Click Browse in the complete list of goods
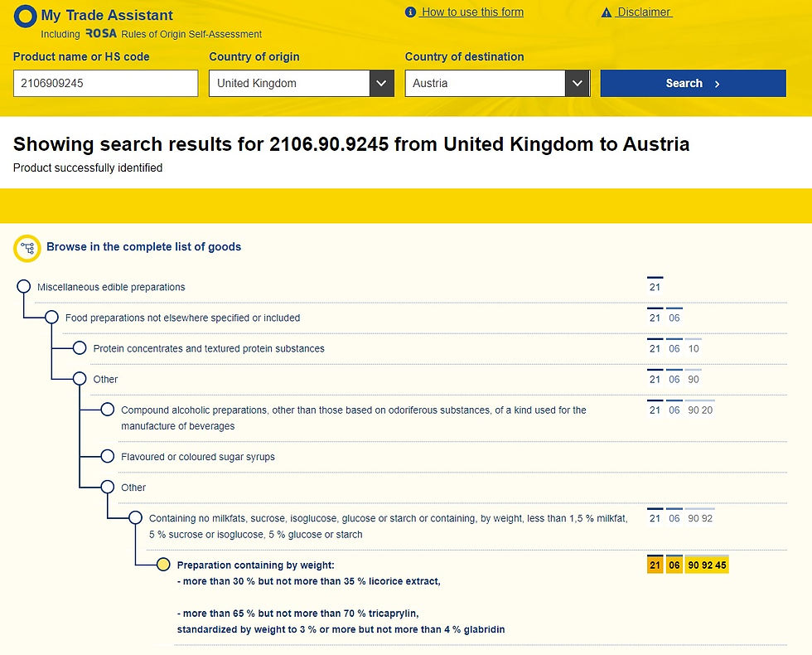The width and height of the screenshot is (812, 655). point(144,247)
